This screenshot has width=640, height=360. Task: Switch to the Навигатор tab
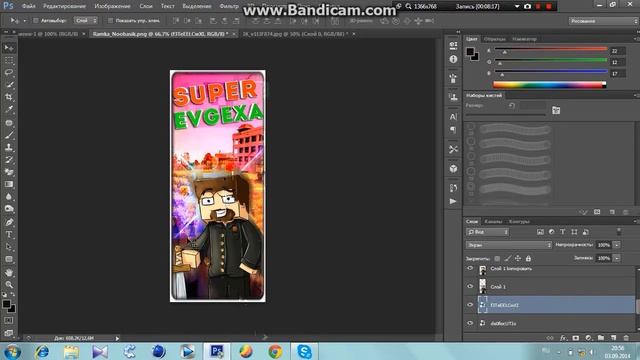click(x=524, y=39)
